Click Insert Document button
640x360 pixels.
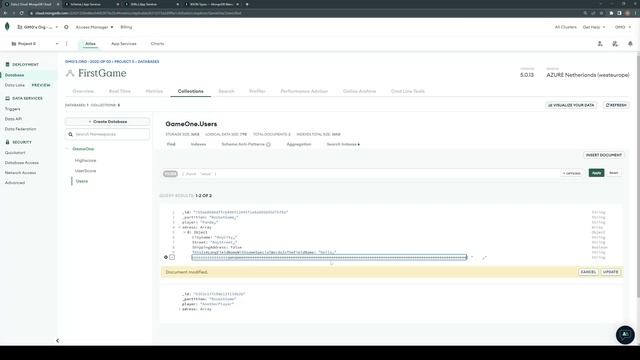click(x=604, y=155)
